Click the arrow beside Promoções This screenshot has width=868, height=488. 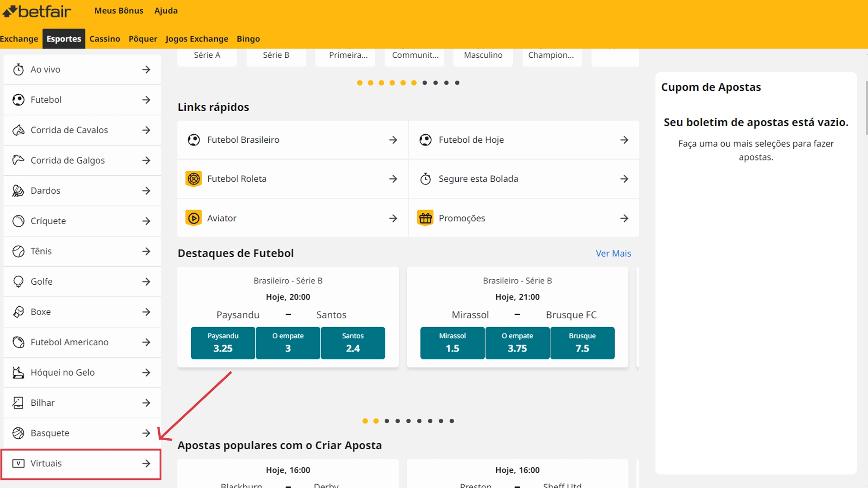(624, 218)
